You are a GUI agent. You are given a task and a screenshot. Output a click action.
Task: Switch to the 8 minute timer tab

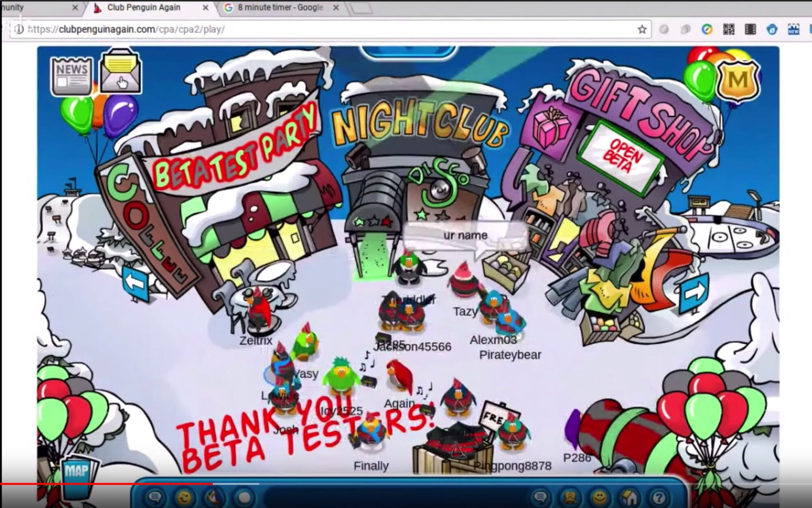click(280, 8)
